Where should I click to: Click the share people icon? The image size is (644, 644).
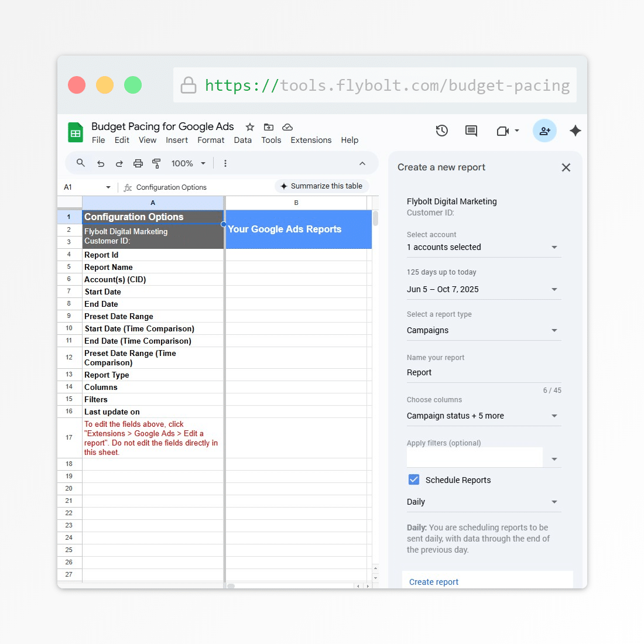544,131
